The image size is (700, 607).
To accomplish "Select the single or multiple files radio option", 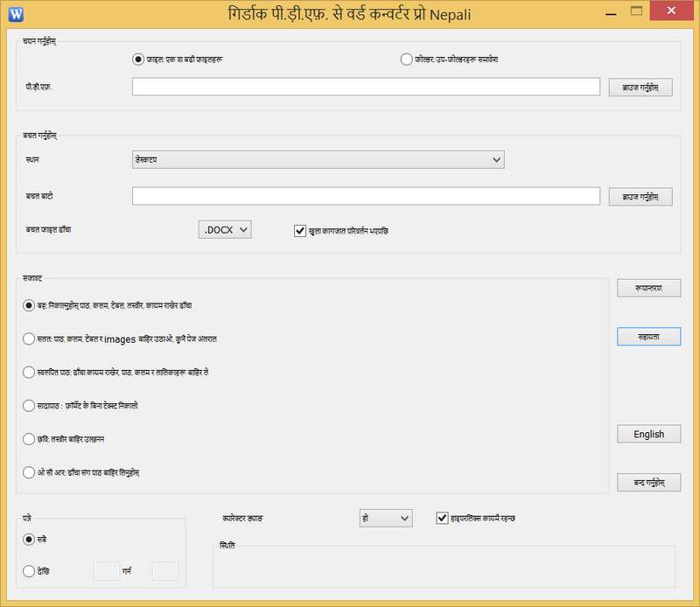I will pyautogui.click(x=137, y=59).
